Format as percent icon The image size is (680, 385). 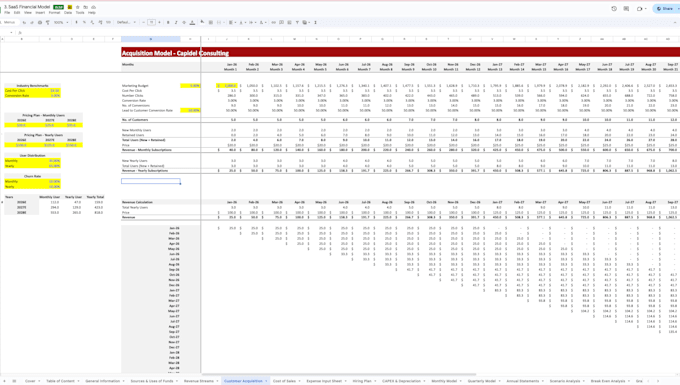pyautogui.click(x=84, y=22)
